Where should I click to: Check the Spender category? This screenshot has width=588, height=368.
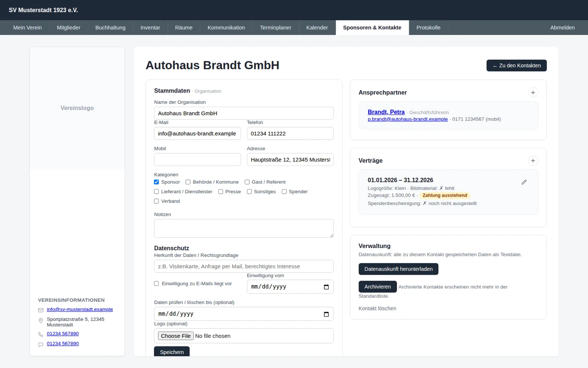(x=284, y=191)
